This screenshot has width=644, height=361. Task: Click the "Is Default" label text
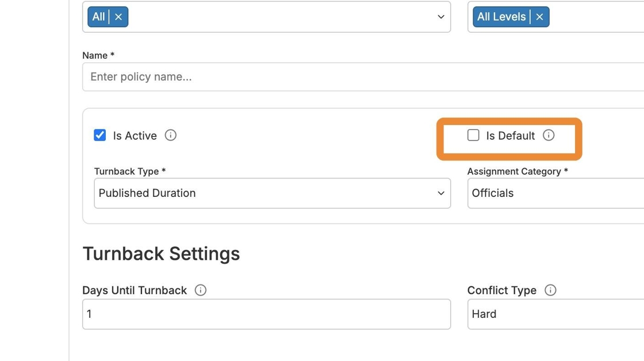[x=511, y=136]
